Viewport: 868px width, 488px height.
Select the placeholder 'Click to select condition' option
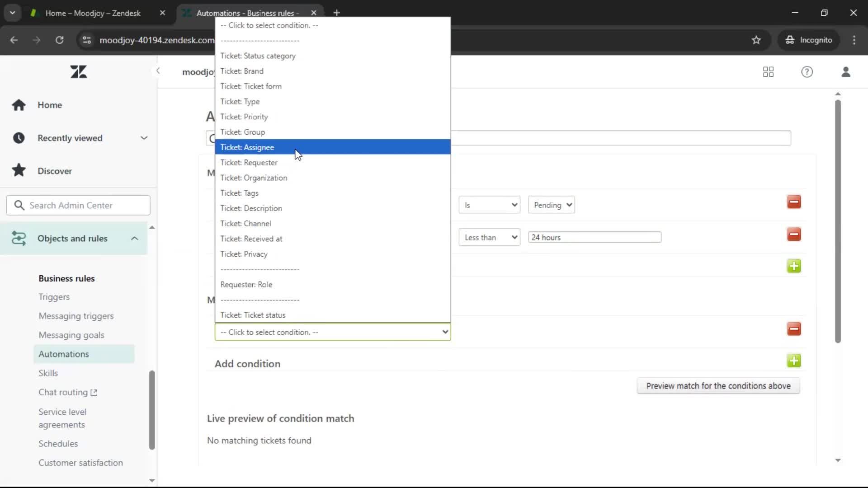point(333,25)
